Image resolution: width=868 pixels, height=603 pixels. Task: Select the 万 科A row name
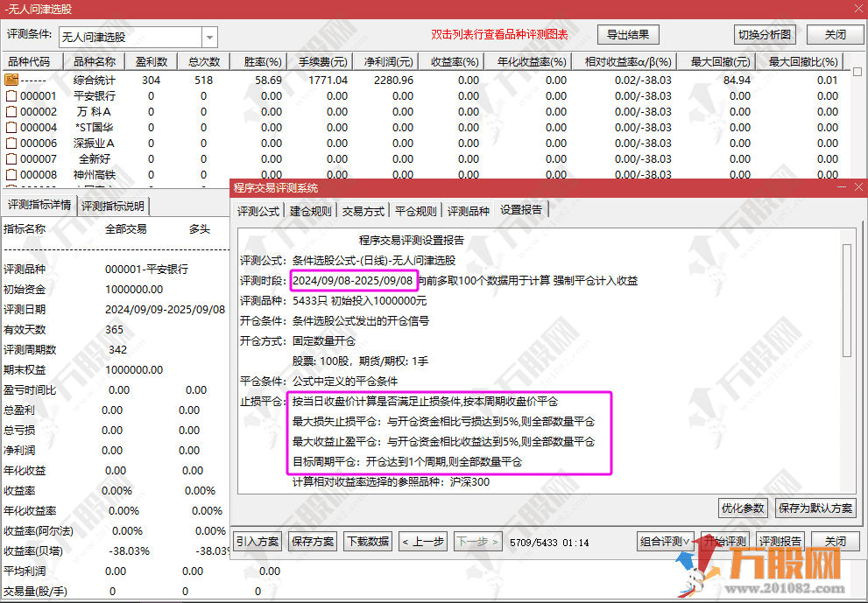point(95,112)
